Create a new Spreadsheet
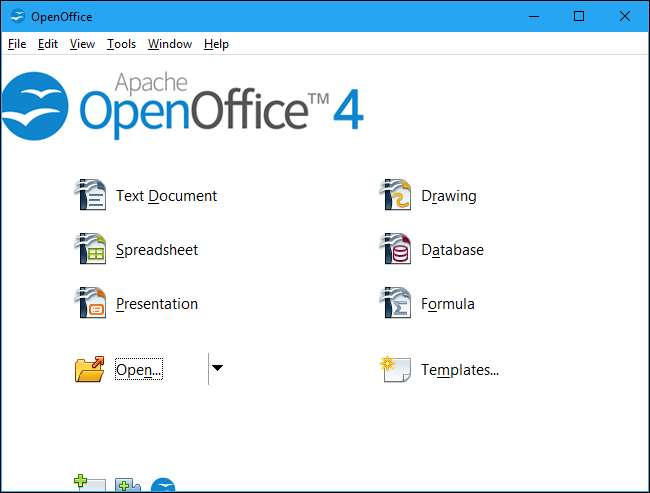Image resolution: width=650 pixels, height=493 pixels. tap(157, 250)
